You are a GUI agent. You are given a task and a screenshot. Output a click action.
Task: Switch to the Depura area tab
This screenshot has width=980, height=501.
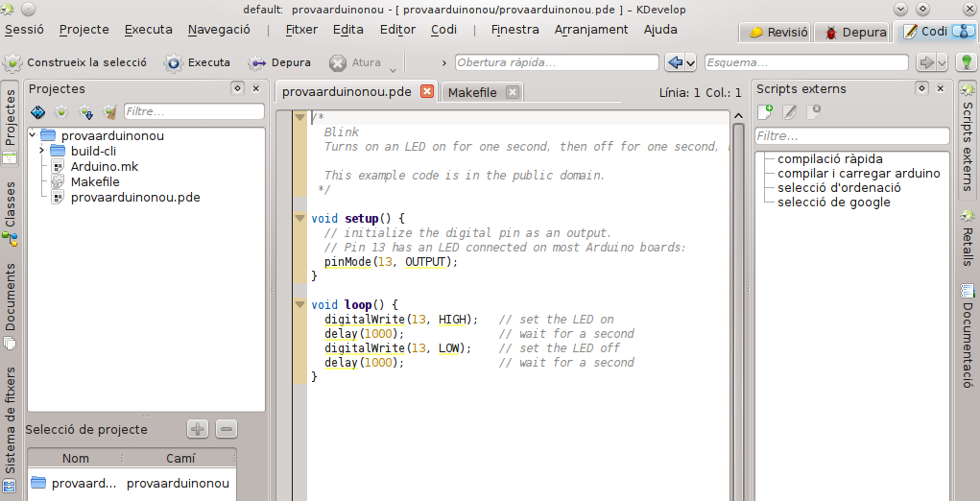(x=852, y=32)
